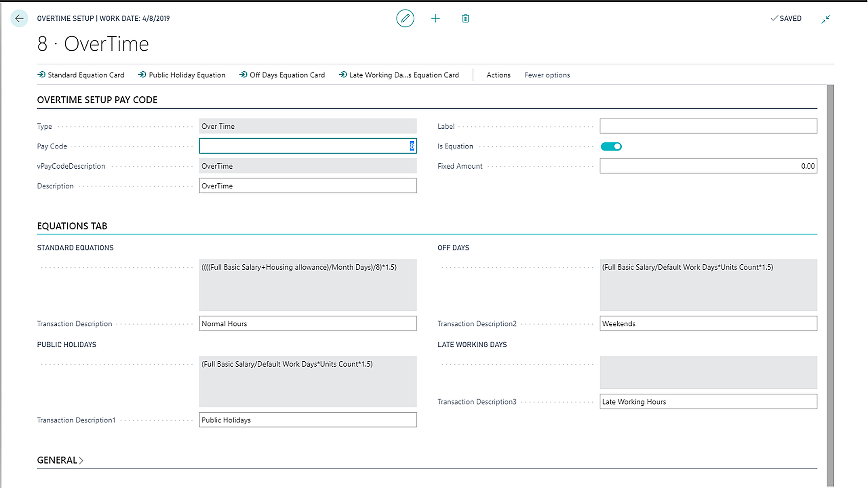Expand the General section
Screen dimensions: 868x488
60,460
